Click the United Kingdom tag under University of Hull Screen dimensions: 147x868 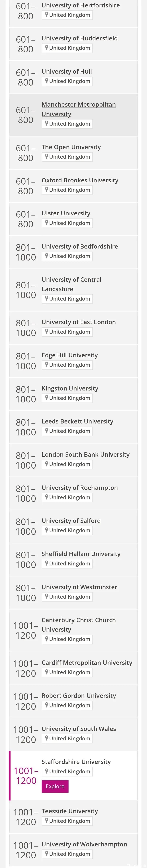(x=67, y=81)
